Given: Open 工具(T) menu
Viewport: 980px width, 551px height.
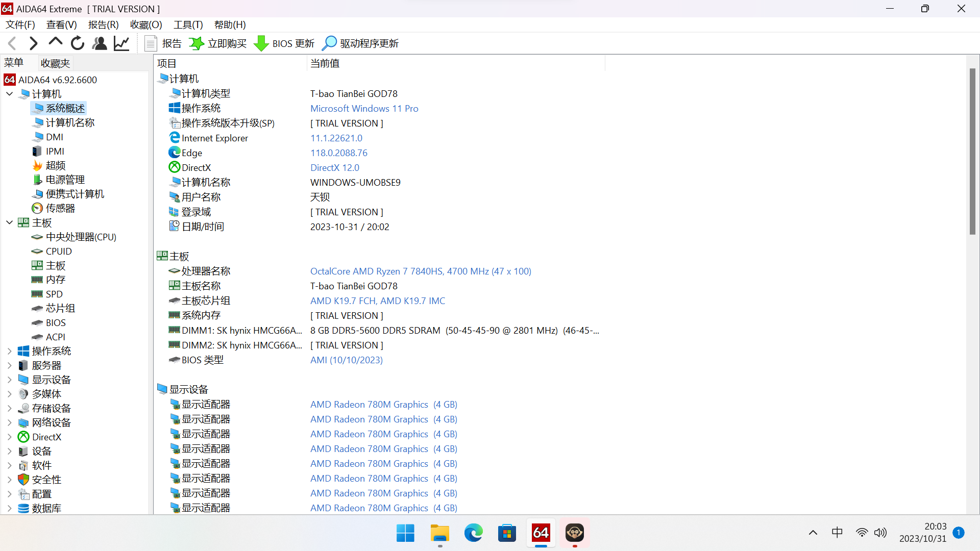Looking at the screenshot, I should (188, 24).
